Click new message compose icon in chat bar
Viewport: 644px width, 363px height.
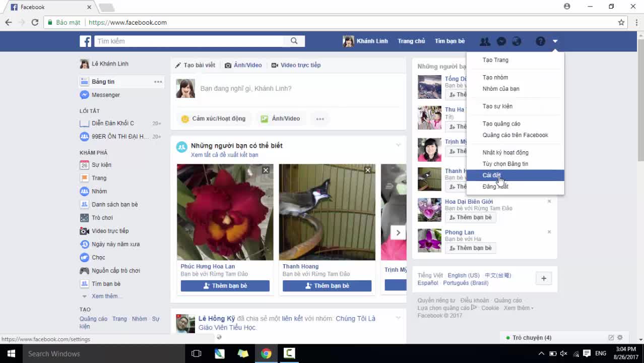point(611,338)
